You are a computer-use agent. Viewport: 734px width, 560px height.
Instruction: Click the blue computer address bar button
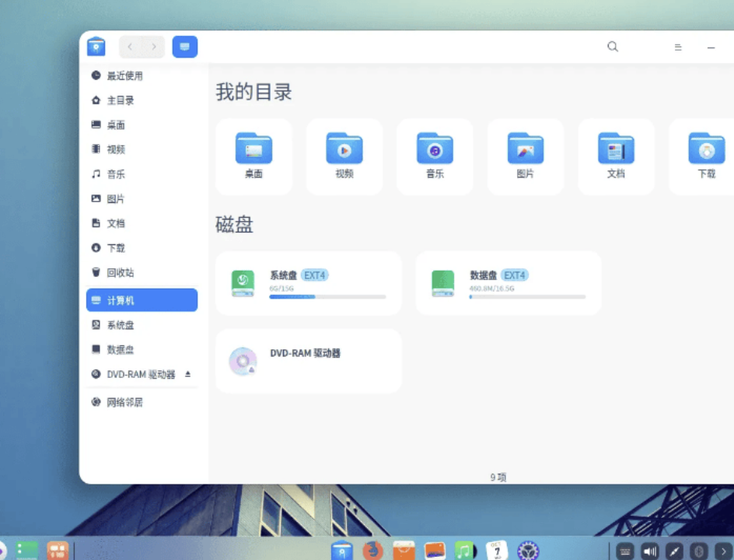184,47
